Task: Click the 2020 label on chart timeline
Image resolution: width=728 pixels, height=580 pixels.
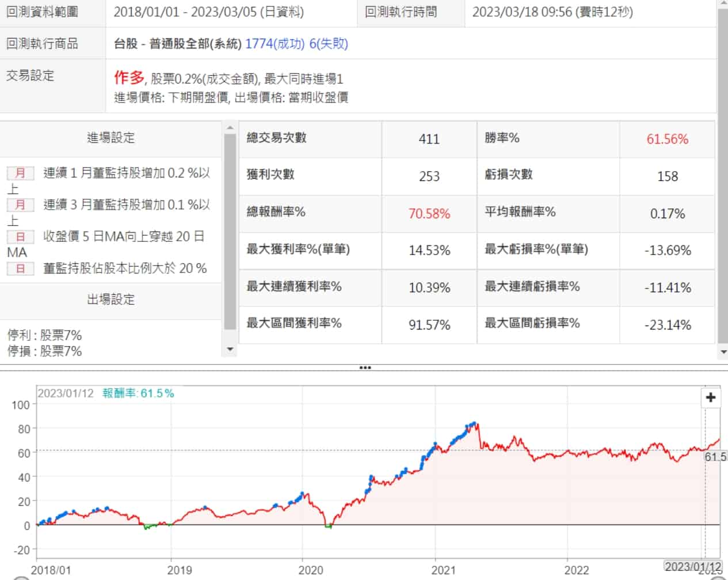Action: click(x=311, y=570)
